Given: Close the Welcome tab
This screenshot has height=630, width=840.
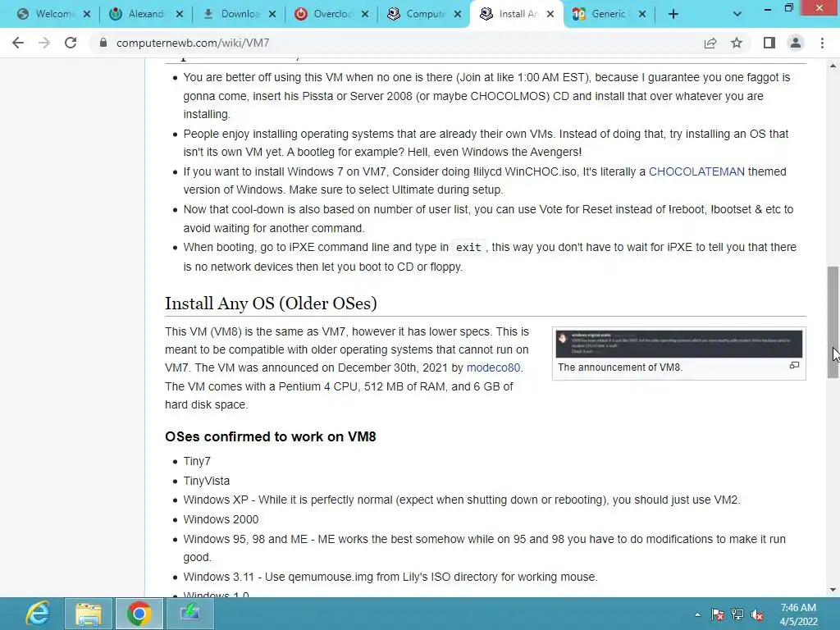Looking at the screenshot, I should pyautogui.click(x=87, y=15).
